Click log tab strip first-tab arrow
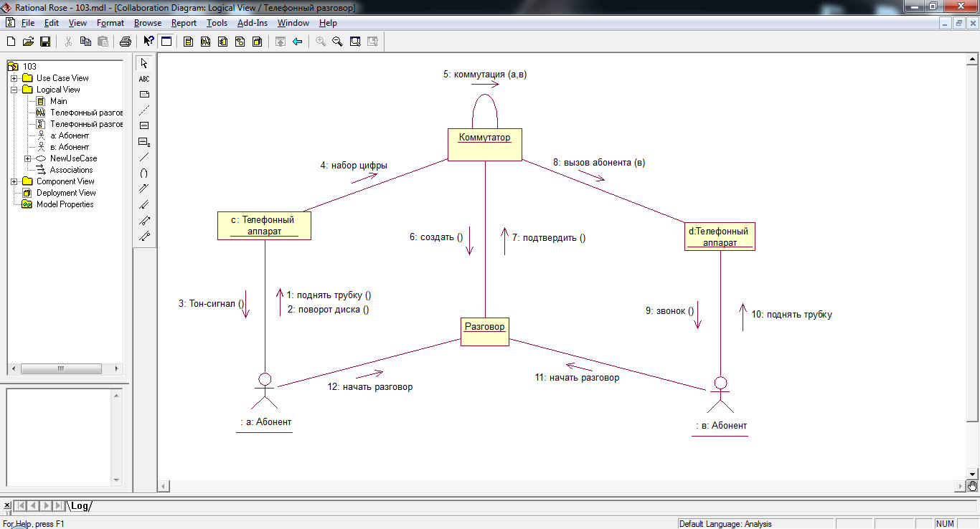This screenshot has width=980, height=529. (22, 506)
